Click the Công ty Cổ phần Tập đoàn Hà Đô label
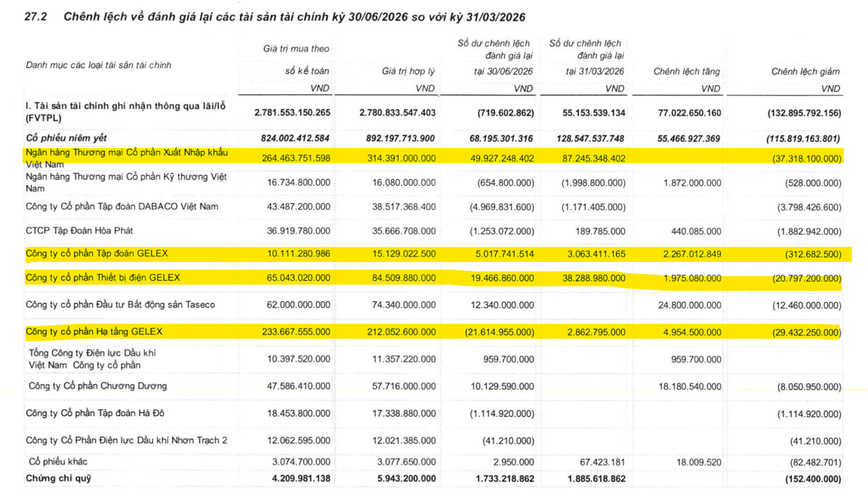 pos(94,413)
